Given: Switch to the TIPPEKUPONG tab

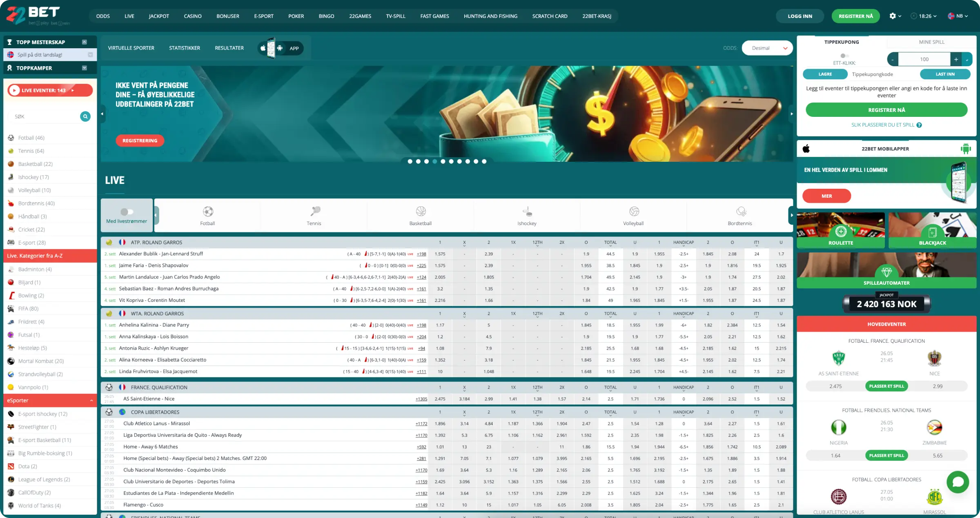Looking at the screenshot, I should point(842,42).
